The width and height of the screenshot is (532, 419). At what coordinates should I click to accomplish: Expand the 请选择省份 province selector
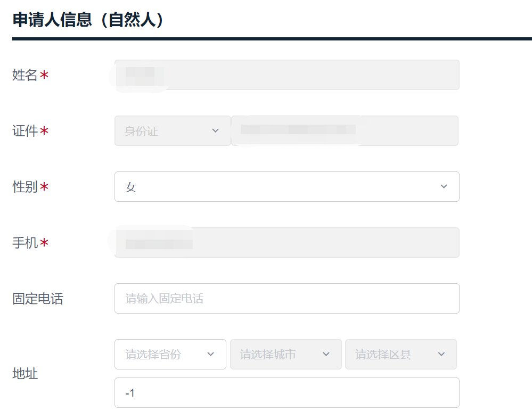point(170,354)
